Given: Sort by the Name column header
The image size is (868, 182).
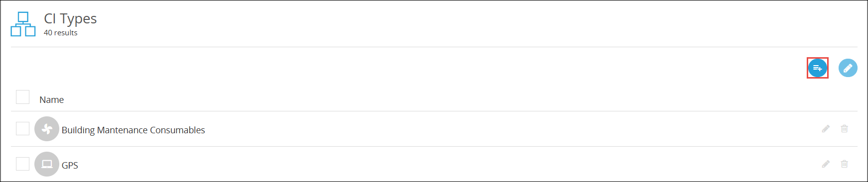Looking at the screenshot, I should [x=52, y=99].
